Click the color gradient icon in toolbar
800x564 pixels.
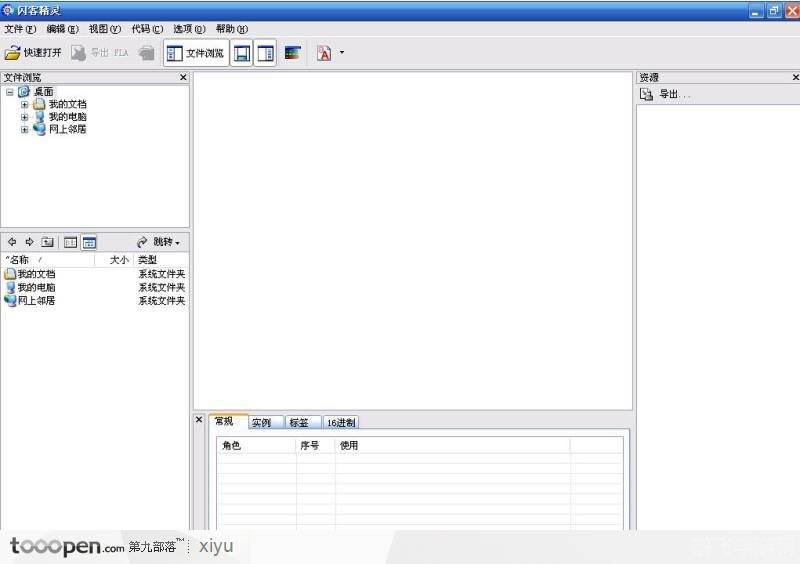[292, 53]
